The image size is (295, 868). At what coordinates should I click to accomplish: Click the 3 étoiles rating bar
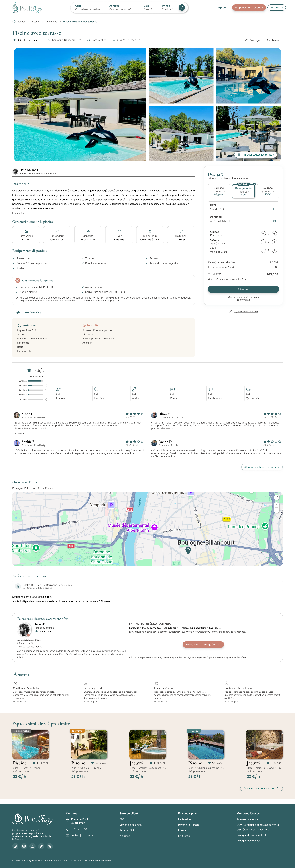[x=35, y=390]
